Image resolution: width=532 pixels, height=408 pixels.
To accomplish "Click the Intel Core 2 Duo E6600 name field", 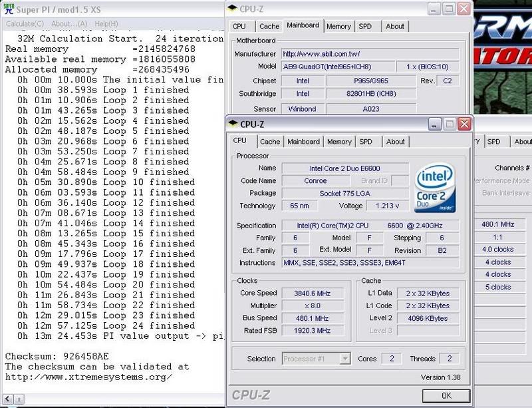I will pyautogui.click(x=345, y=168).
